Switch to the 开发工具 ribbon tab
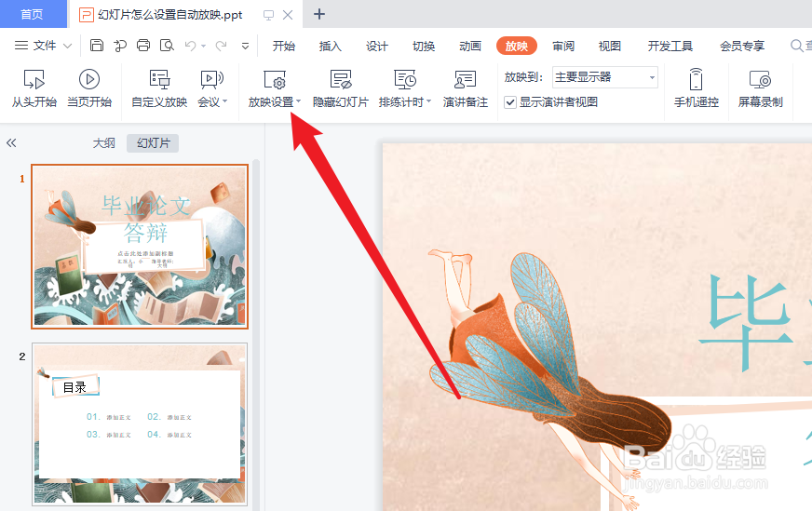The height and width of the screenshot is (511, 812). click(670, 47)
